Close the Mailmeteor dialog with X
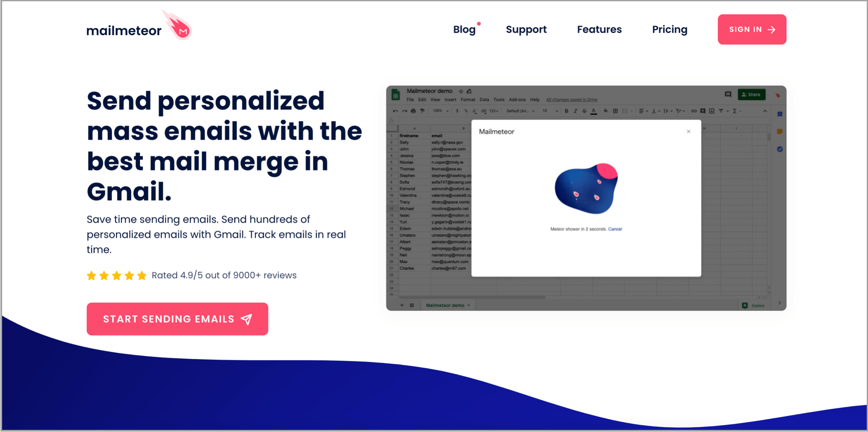The width and height of the screenshot is (868, 432). tap(688, 131)
